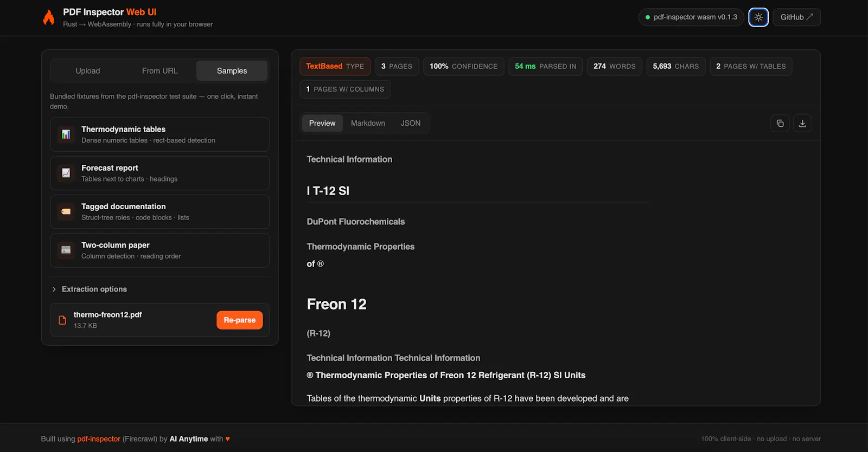This screenshot has width=868, height=452.
Task: Click the 2 PAGES W/ TABLES badge
Action: [751, 66]
